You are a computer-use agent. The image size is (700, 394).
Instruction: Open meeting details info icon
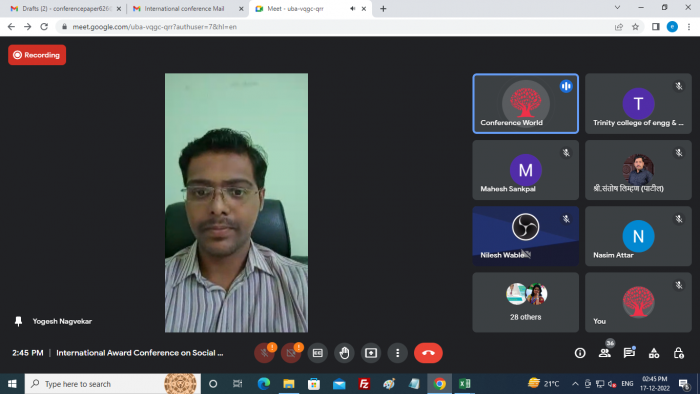click(580, 353)
